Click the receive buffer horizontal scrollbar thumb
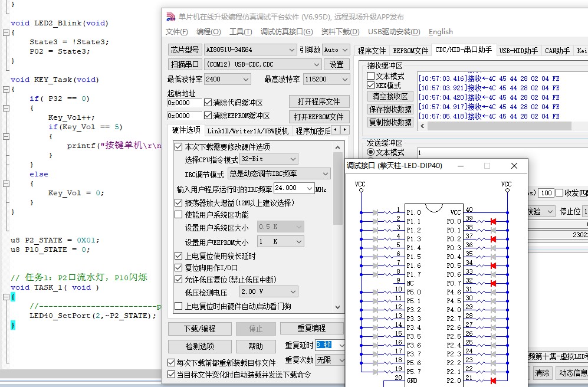Image resolution: width=588 pixels, height=387 pixels. coord(500,126)
